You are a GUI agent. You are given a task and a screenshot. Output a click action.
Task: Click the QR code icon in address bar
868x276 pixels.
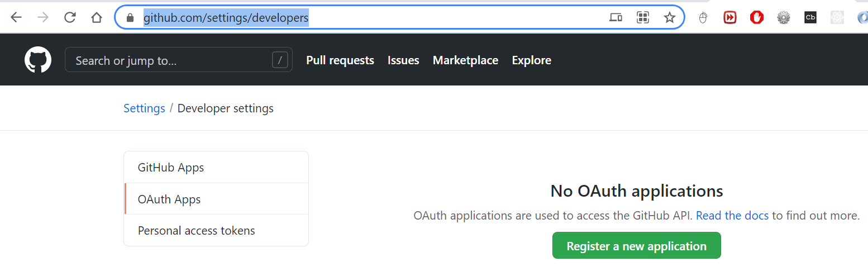pos(643,17)
